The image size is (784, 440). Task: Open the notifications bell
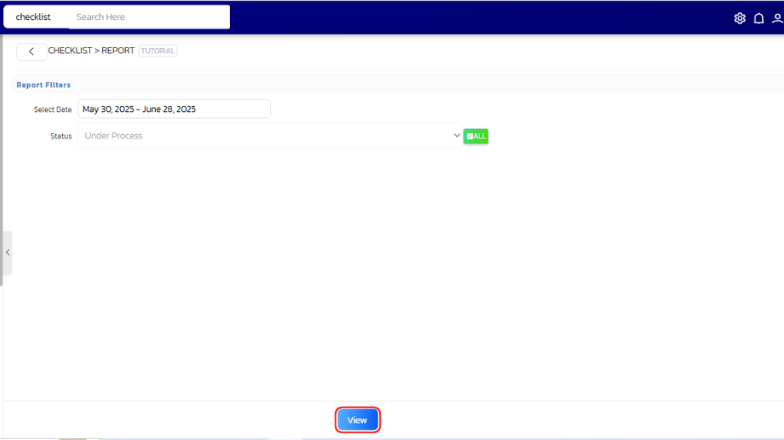click(x=758, y=18)
